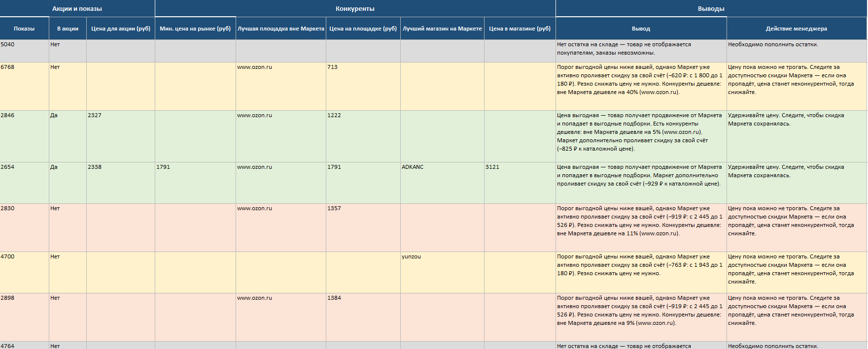Select the promo price cell 2327
The width and height of the screenshot is (868, 349).
[121, 136]
